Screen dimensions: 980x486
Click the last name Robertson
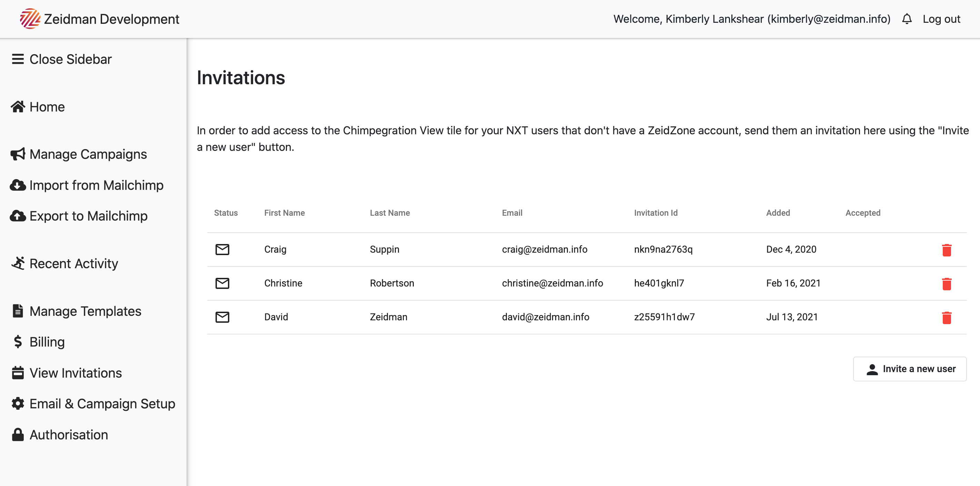392,283
